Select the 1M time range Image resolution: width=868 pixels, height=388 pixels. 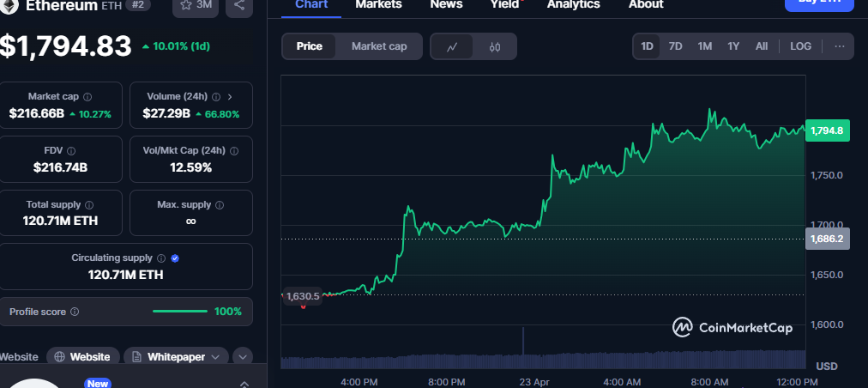tap(705, 46)
